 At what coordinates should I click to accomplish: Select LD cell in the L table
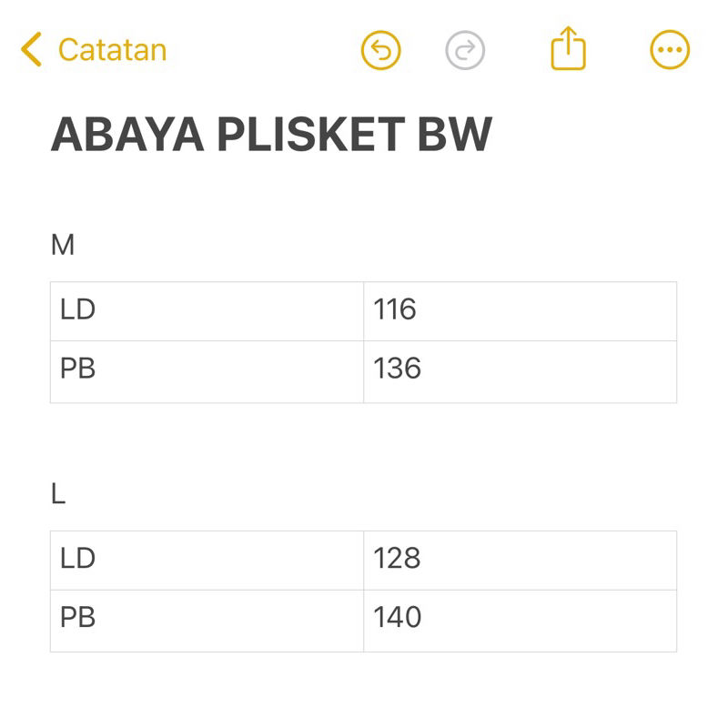tap(207, 560)
